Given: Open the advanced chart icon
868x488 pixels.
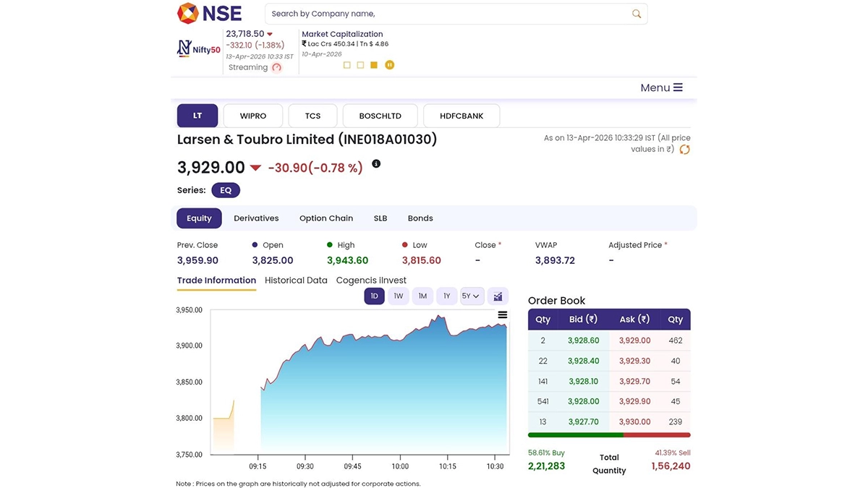Looking at the screenshot, I should (498, 296).
